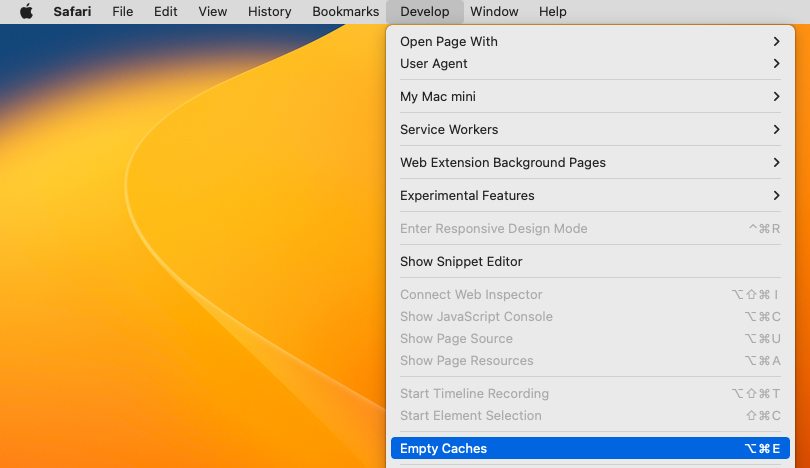Open the Help menu
The height and width of the screenshot is (468, 810).
552,12
